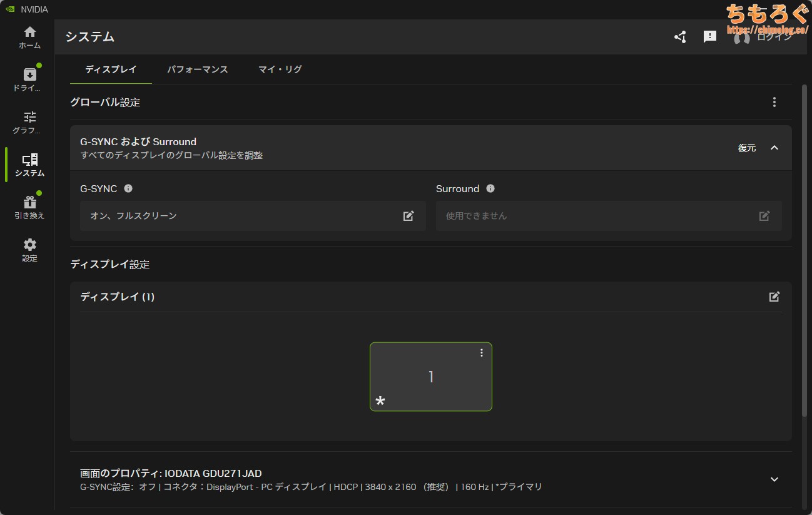Image resolution: width=812 pixels, height=515 pixels.
Task: Click the Surround info icon
Action: [490, 188]
